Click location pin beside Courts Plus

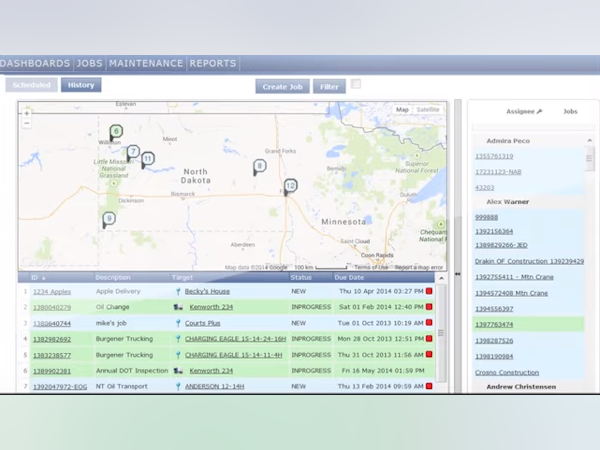click(x=178, y=323)
